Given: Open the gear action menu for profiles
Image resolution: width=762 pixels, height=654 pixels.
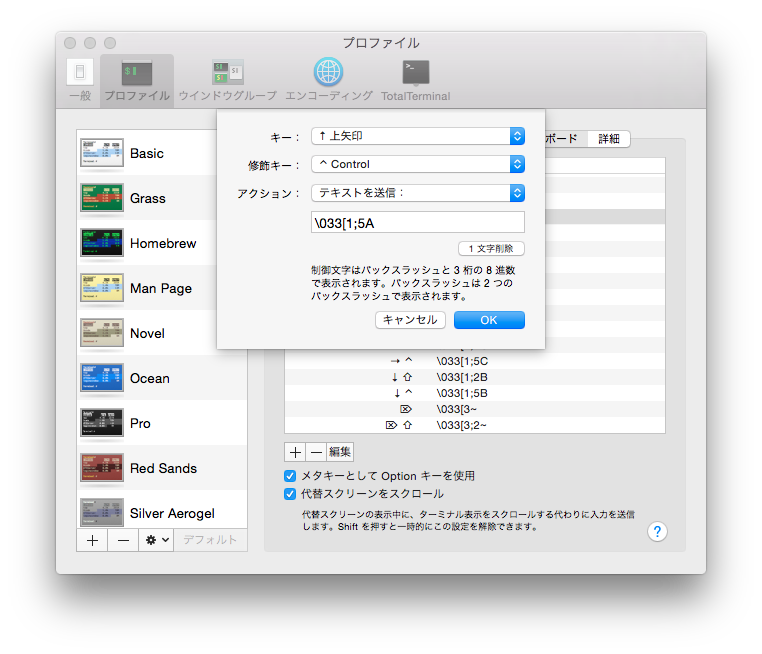Looking at the screenshot, I should [156, 540].
